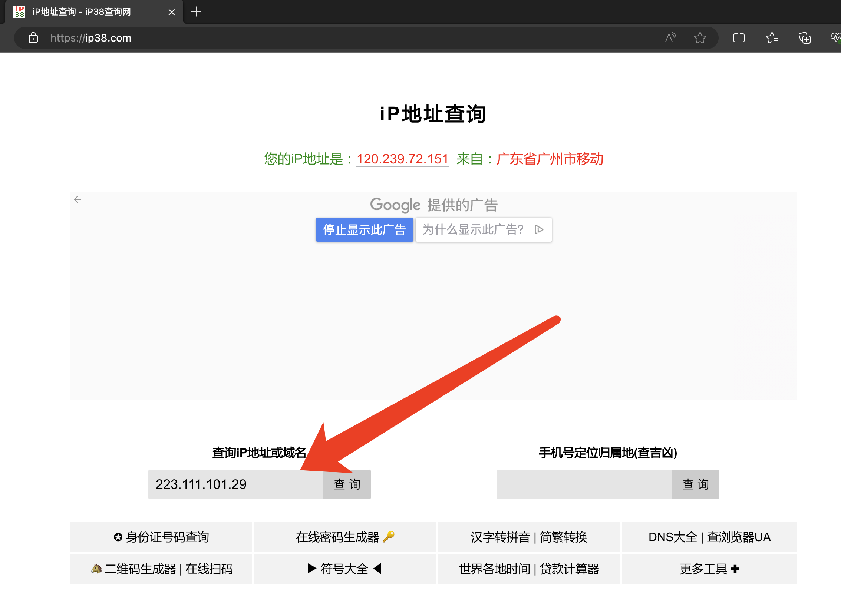Image resolution: width=841 pixels, height=616 pixels.
Task: Click the 120.239.72.151 IP address link
Action: [x=402, y=159]
